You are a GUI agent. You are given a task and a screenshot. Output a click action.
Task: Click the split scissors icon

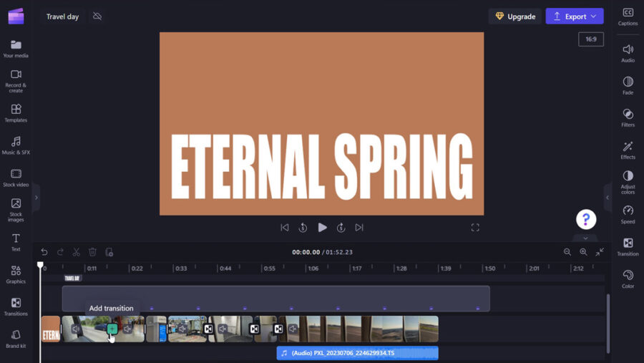click(76, 252)
